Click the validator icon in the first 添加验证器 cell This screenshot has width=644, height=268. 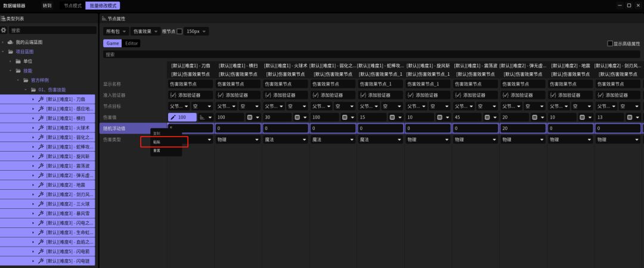coord(172,95)
